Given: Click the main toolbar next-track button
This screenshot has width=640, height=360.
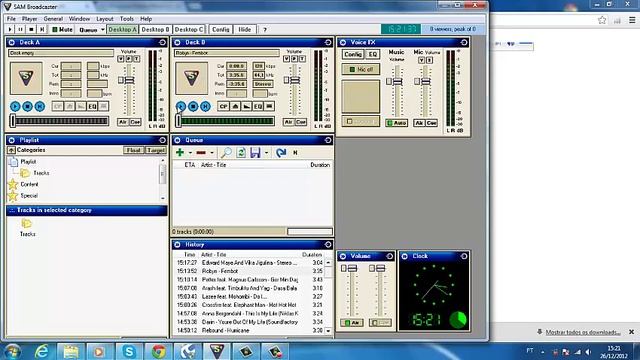Looking at the screenshot, I should pos(42,29).
